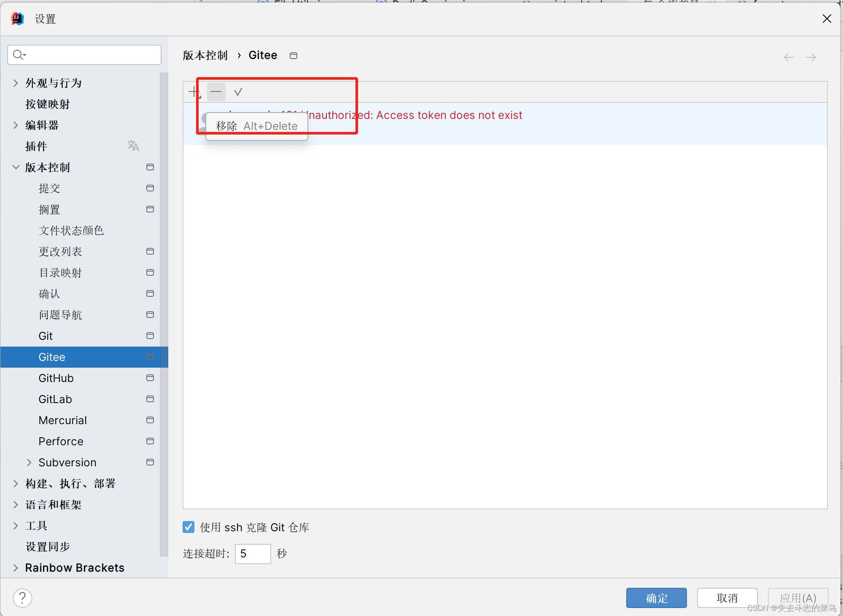Click the plus icon to add Gitee account

click(x=194, y=92)
